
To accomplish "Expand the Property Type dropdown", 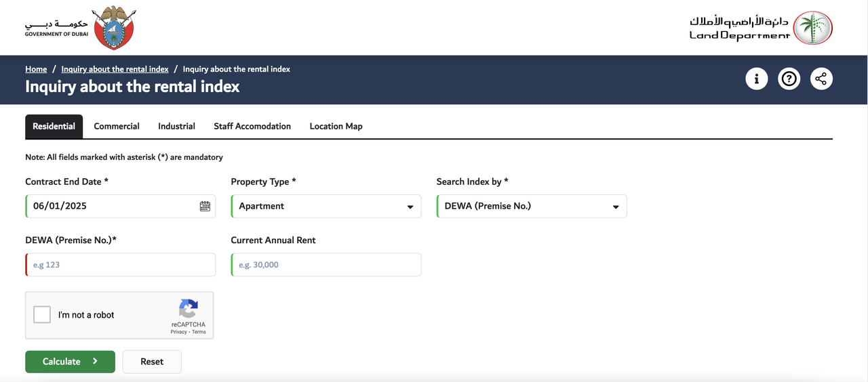I will tap(325, 207).
